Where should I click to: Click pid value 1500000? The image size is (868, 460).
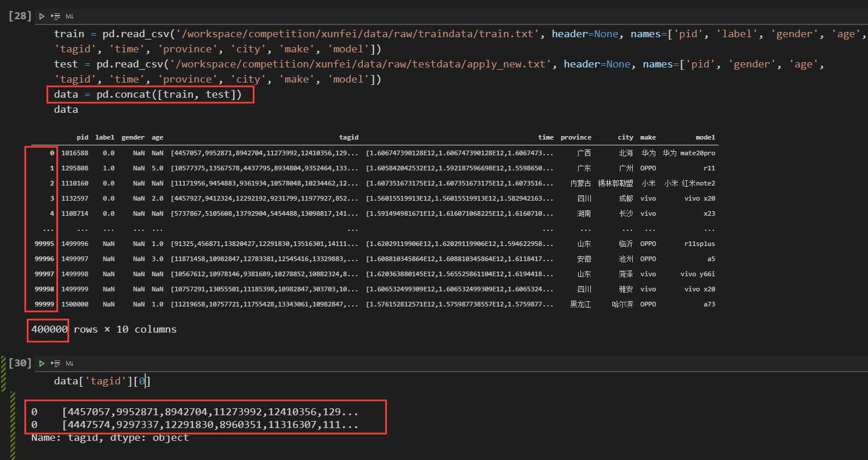[x=74, y=304]
